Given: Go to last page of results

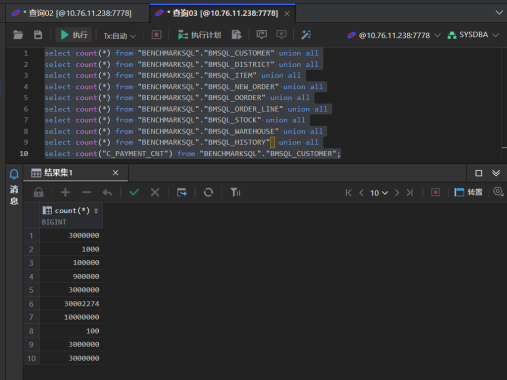Looking at the screenshot, I should pyautogui.click(x=410, y=193).
